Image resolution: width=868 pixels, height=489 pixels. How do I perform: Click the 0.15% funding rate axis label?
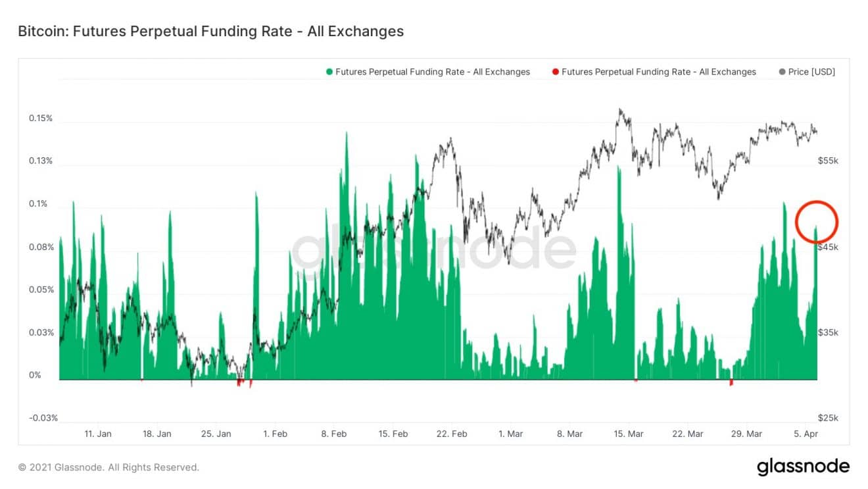[x=40, y=118]
